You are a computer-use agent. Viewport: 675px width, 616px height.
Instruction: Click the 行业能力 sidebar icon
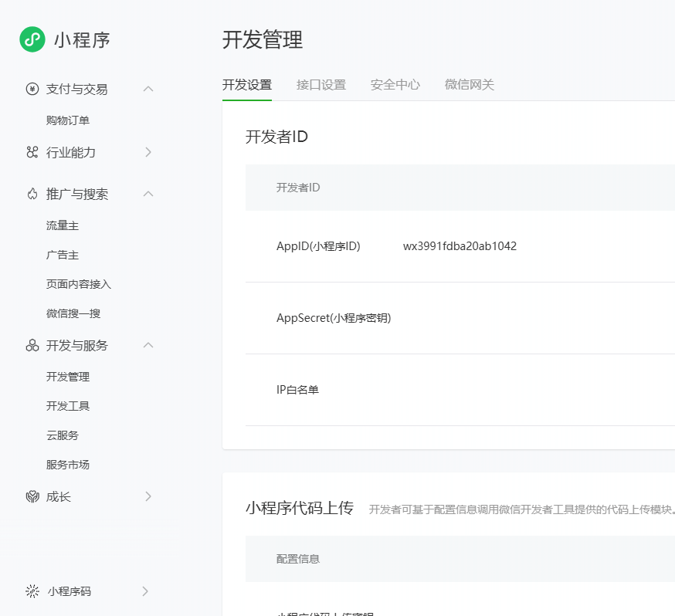pyautogui.click(x=32, y=152)
